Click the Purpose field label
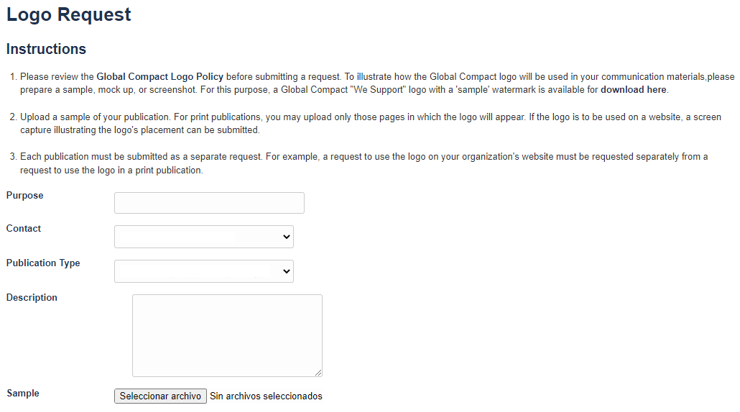The image size is (740, 412). (25, 195)
